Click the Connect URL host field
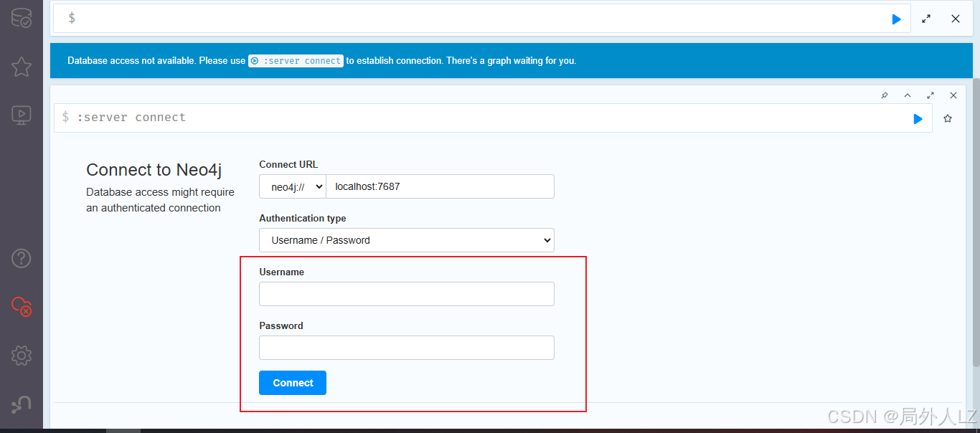 [440, 186]
